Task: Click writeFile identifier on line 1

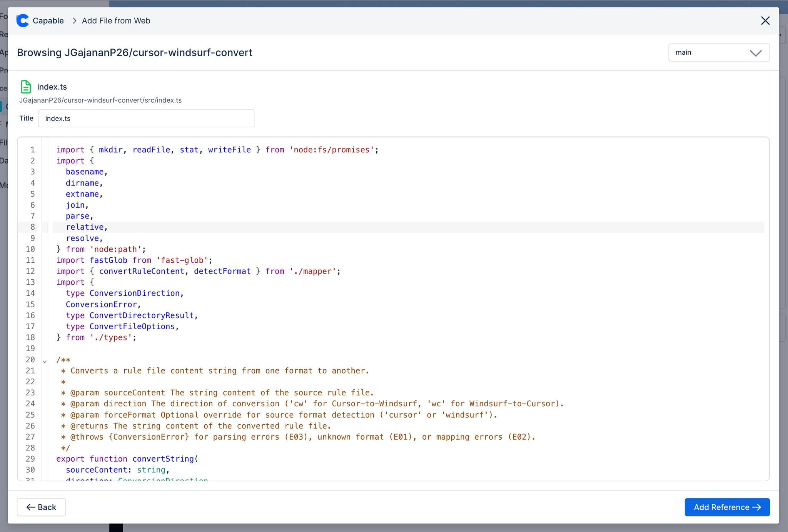Action: (x=229, y=150)
